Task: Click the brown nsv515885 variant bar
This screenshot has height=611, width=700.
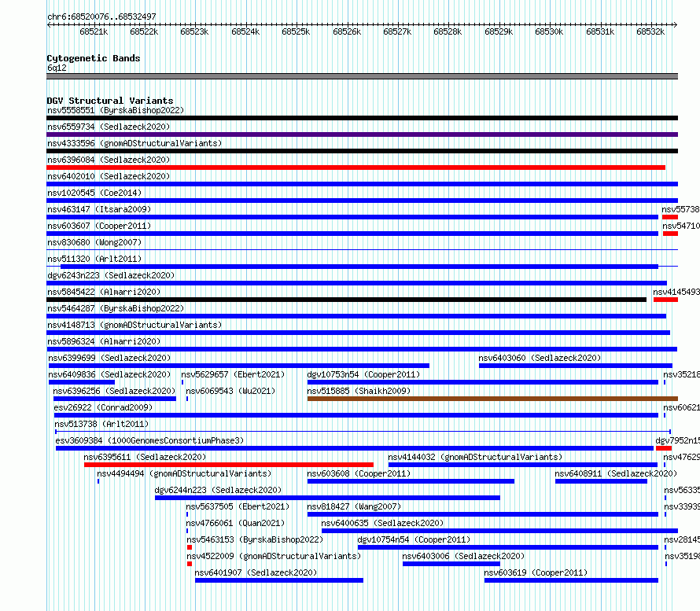Action: pyautogui.click(x=492, y=399)
